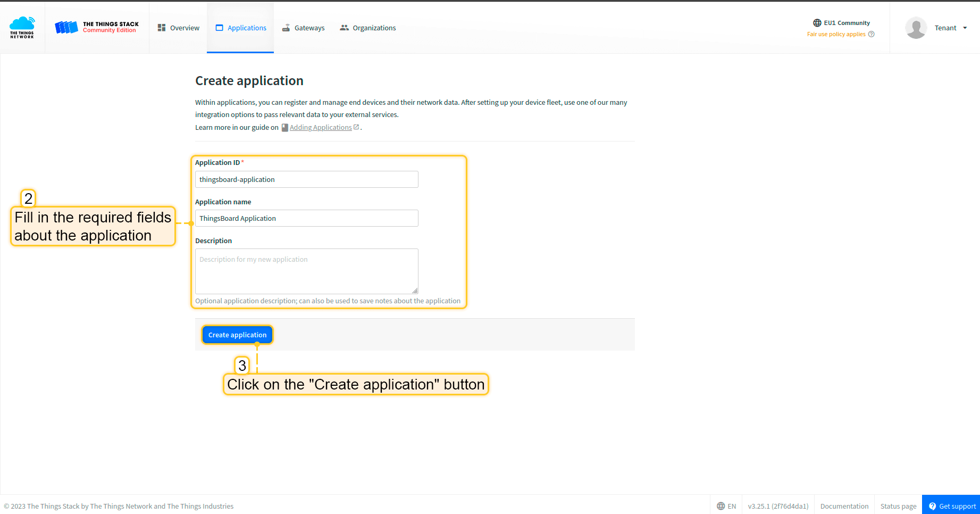Click inside the Description text area
This screenshot has height=514, width=980.
coord(306,271)
